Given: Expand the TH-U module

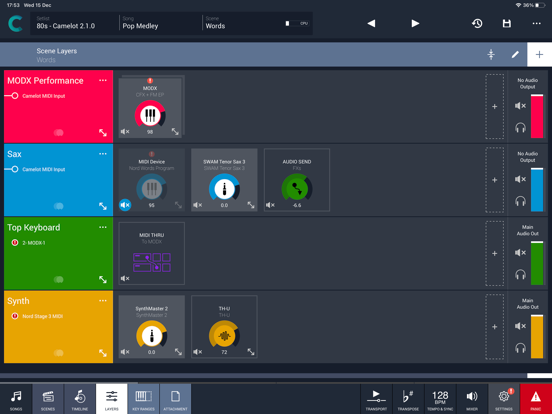Looking at the screenshot, I should point(251,352).
